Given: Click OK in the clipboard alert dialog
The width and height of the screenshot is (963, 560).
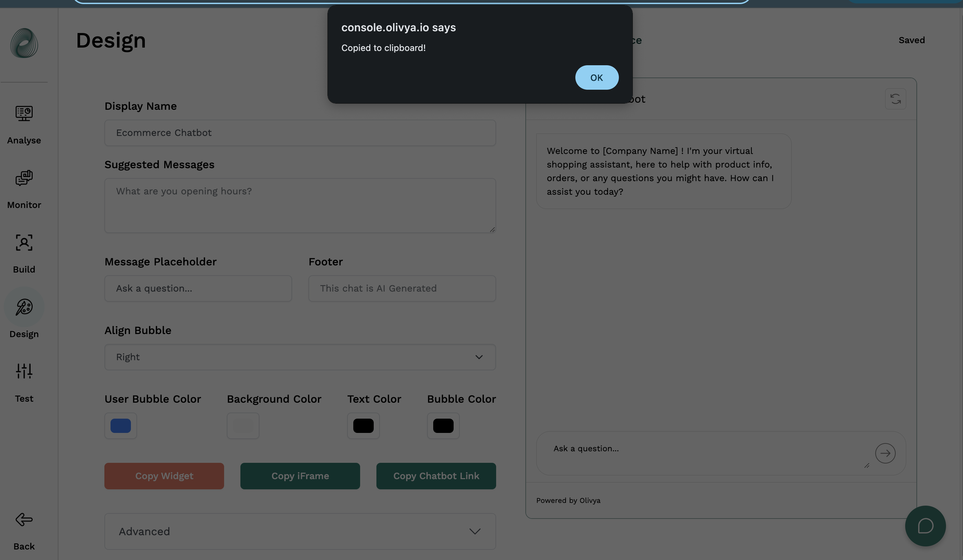Looking at the screenshot, I should [596, 77].
